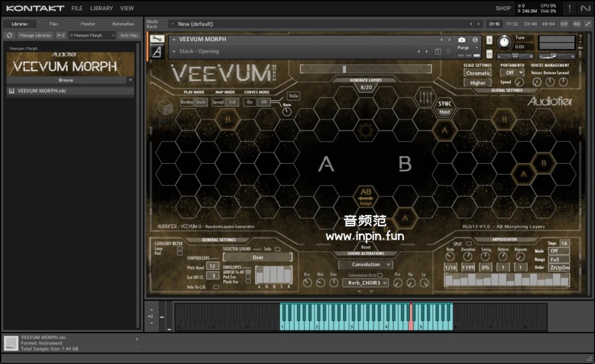Toggle AHDSR To All checkbox

pos(248,272)
